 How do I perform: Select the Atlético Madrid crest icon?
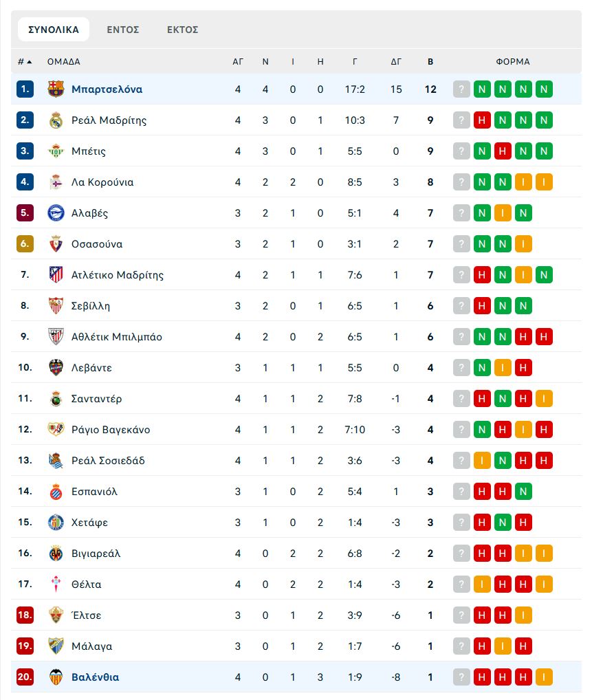click(x=56, y=274)
